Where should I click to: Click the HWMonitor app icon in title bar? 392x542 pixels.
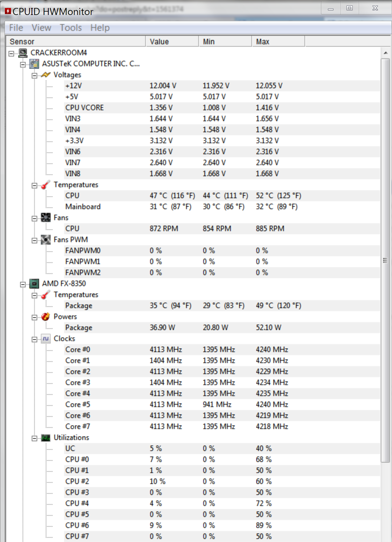coord(8,11)
